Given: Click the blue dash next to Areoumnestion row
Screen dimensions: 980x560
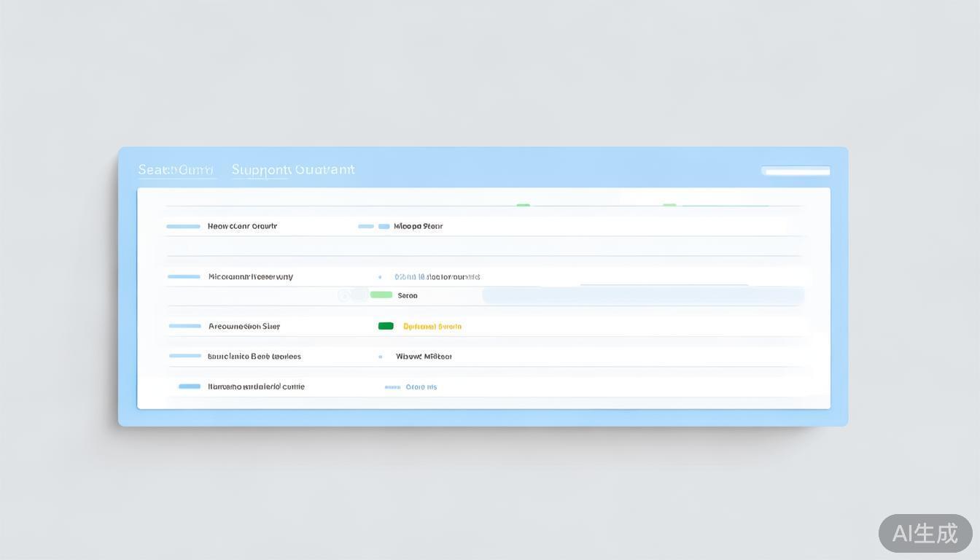Looking at the screenshot, I should click(184, 326).
